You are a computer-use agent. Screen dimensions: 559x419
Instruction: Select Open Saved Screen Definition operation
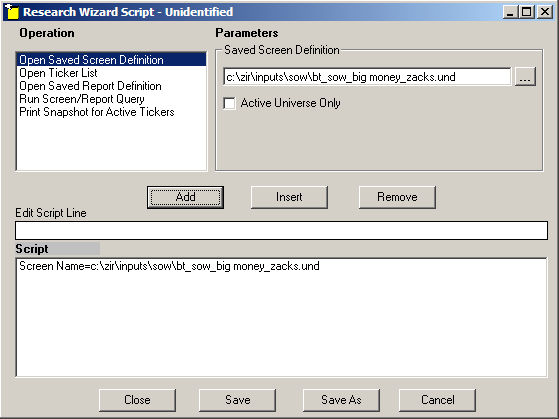click(112, 60)
